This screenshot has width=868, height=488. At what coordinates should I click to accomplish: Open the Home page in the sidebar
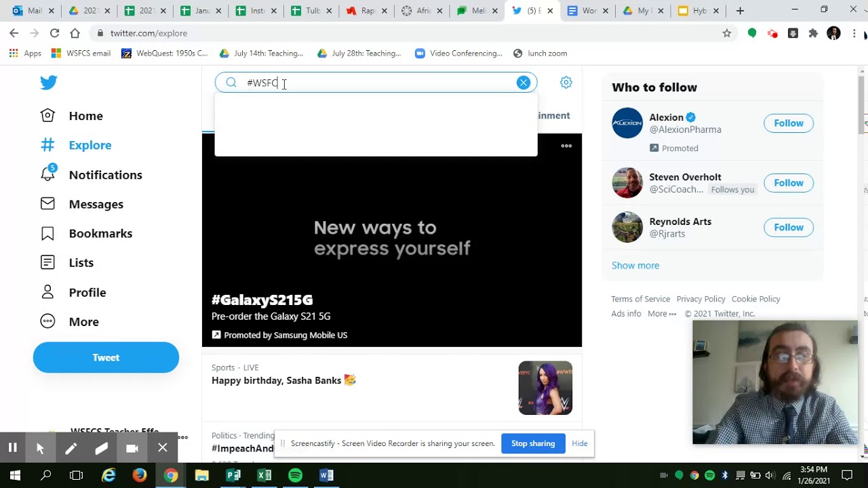click(x=72, y=116)
